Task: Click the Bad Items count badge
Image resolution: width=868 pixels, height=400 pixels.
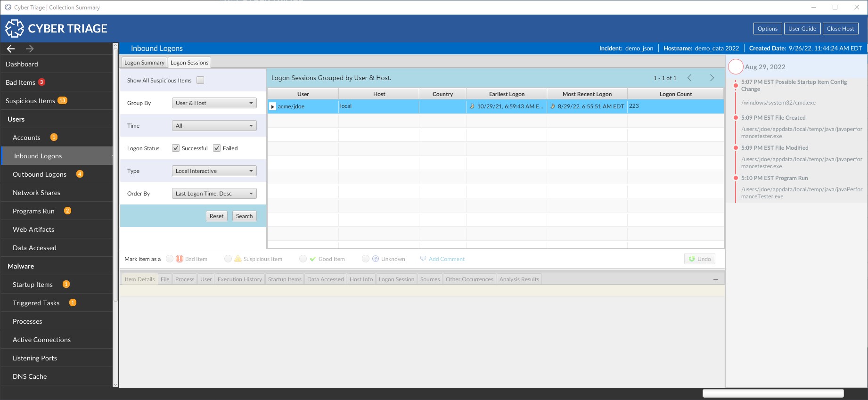Action: (41, 82)
